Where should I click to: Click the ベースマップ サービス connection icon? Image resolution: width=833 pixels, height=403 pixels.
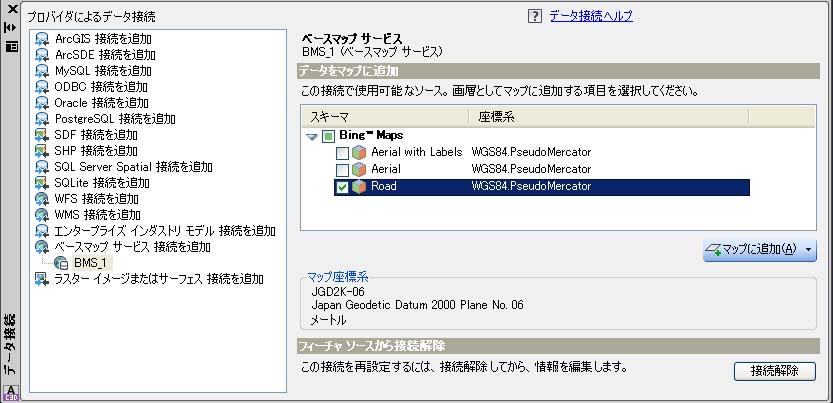[42, 247]
